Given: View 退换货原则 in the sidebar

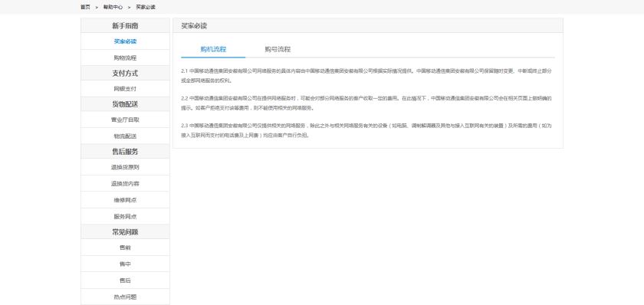Looking at the screenshot, I should pyautogui.click(x=125, y=167).
